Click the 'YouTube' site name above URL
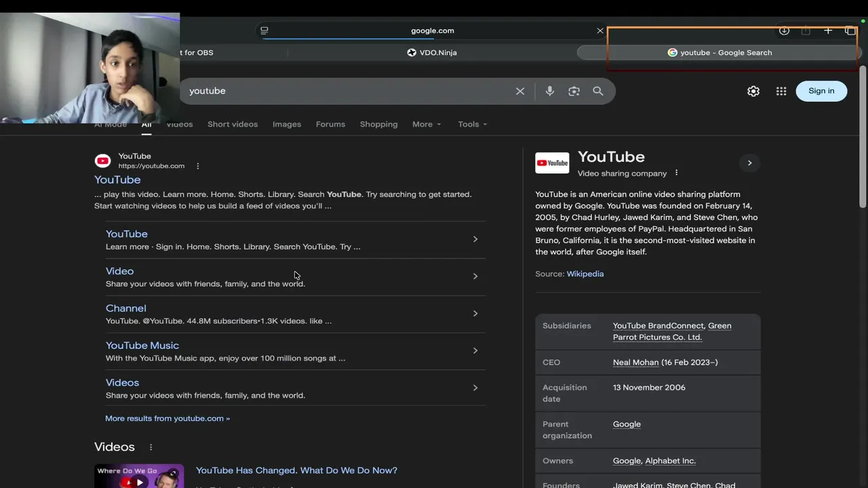 point(134,156)
